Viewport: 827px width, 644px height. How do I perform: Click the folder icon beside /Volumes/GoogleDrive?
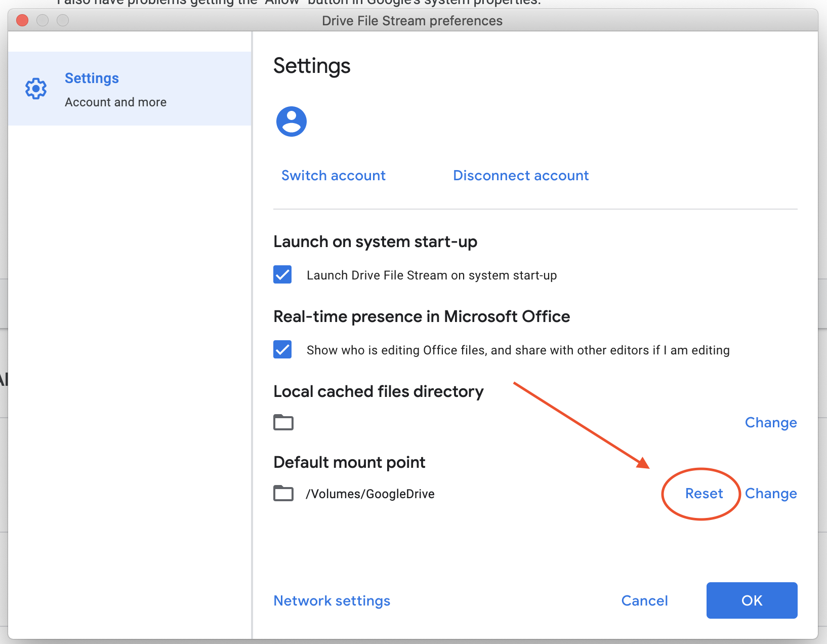(x=283, y=493)
